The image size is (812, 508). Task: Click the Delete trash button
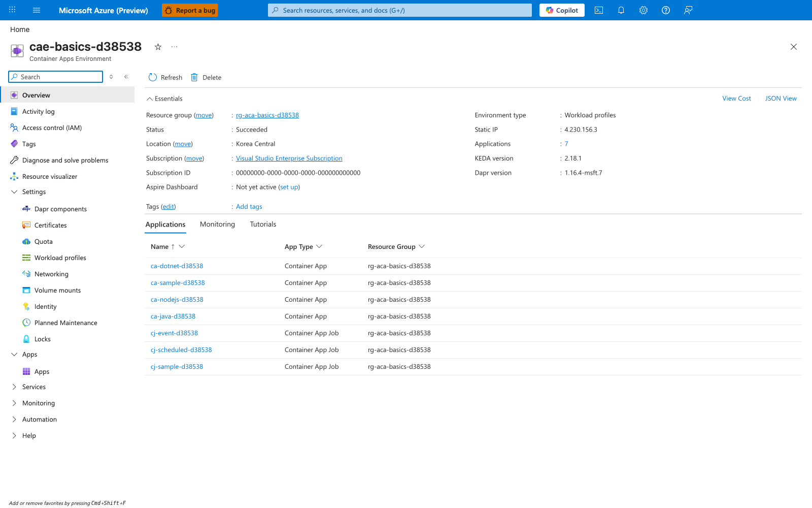tap(206, 77)
